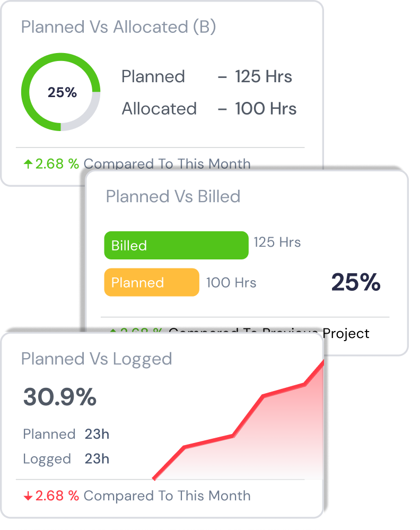Select the Allocated 100 Hrs value
420x530 pixels.
266,109
